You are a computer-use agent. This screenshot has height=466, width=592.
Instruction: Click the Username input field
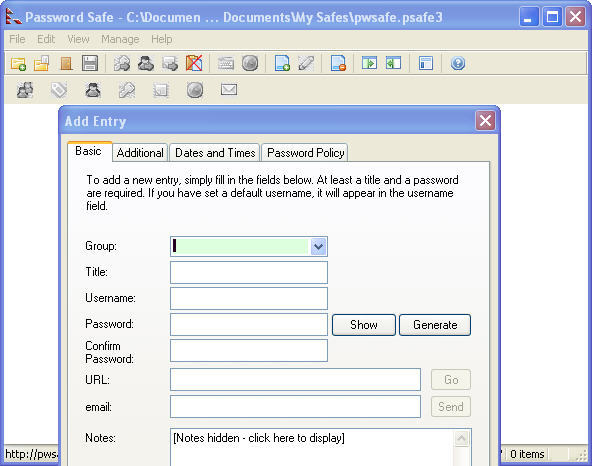[x=249, y=298]
